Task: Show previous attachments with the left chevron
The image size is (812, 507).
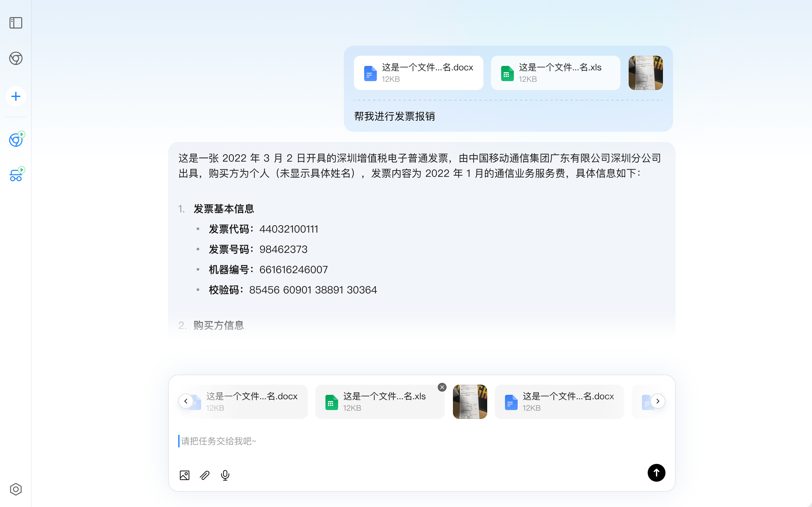Action: pos(186,401)
